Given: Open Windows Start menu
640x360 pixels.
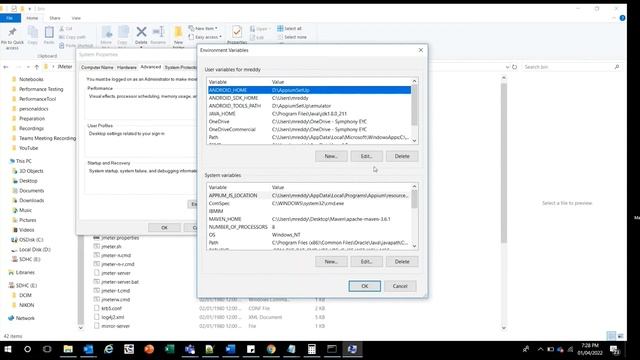Looking at the screenshot, I should click(x=8, y=349).
